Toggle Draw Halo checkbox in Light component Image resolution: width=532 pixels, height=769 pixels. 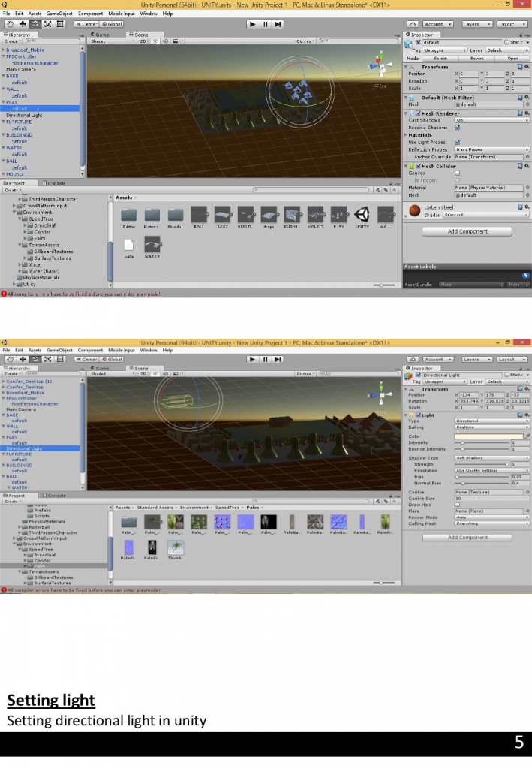(x=458, y=505)
